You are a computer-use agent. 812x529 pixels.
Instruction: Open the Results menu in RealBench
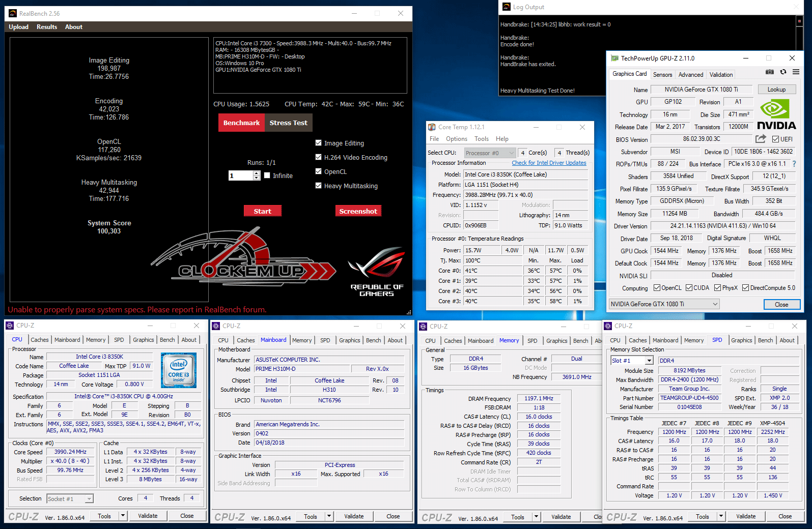[47, 27]
